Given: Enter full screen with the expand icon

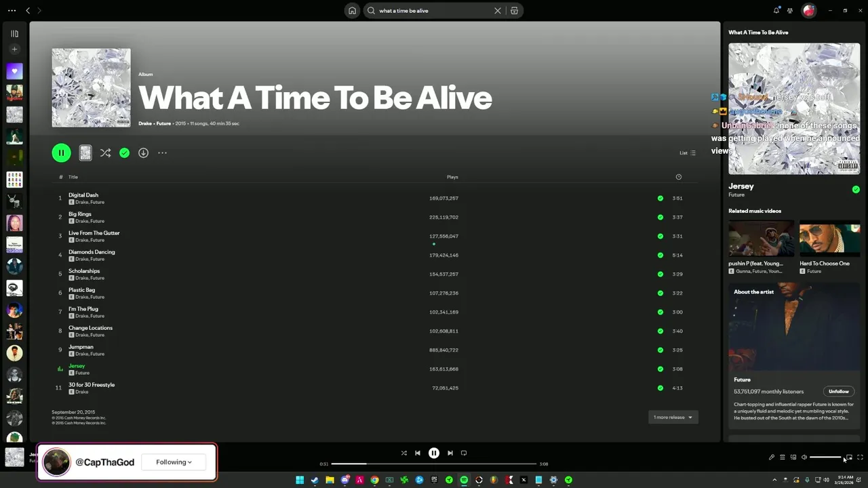Looking at the screenshot, I should click(x=860, y=457).
